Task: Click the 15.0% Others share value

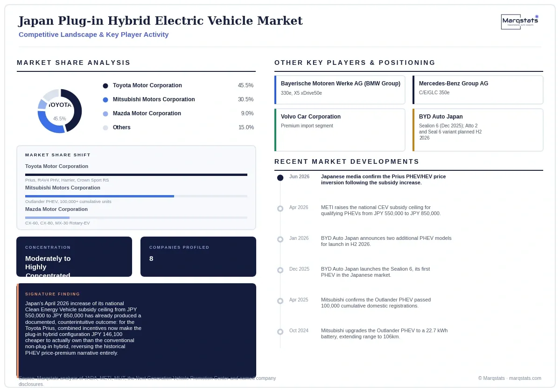Action: 246,127
